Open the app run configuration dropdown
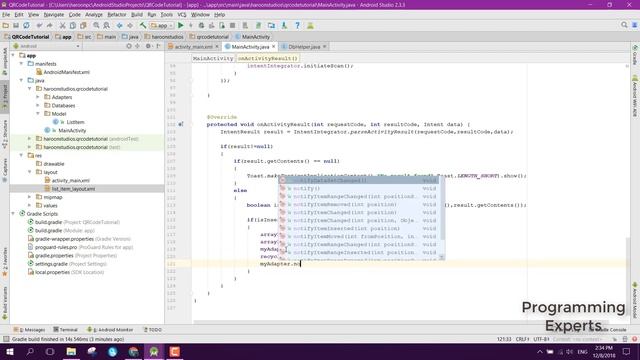Screen dimensions: 640x360 [x=162, y=25]
